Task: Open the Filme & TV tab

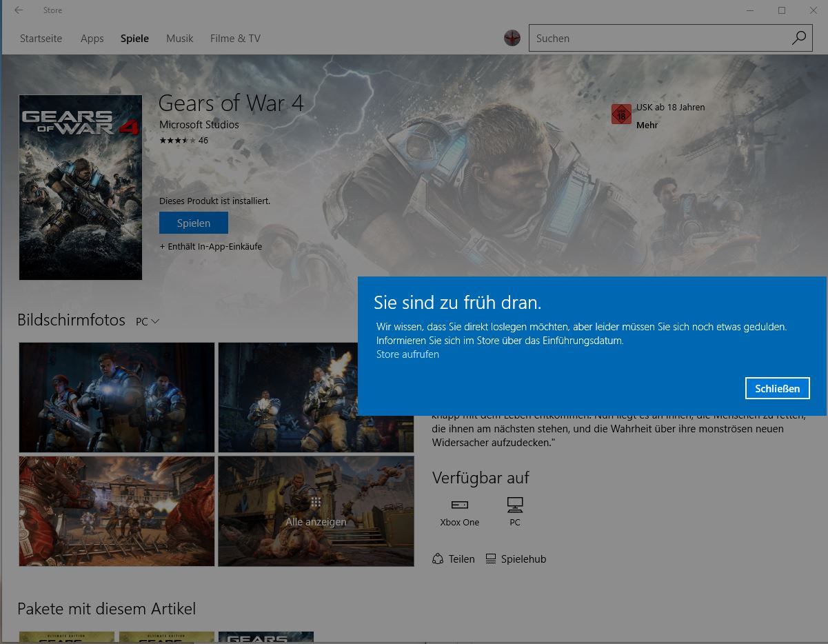Action: pyautogui.click(x=235, y=39)
